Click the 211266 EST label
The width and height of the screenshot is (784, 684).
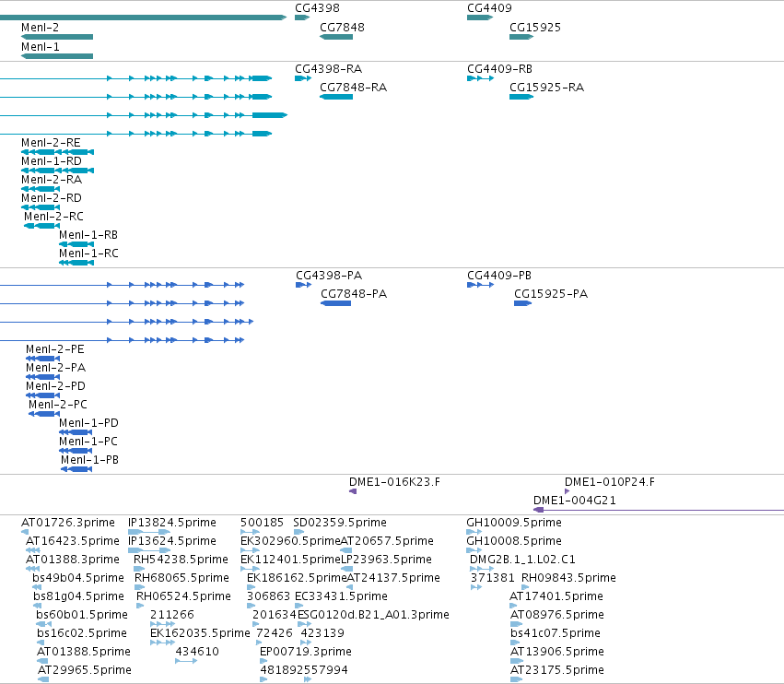(172, 615)
